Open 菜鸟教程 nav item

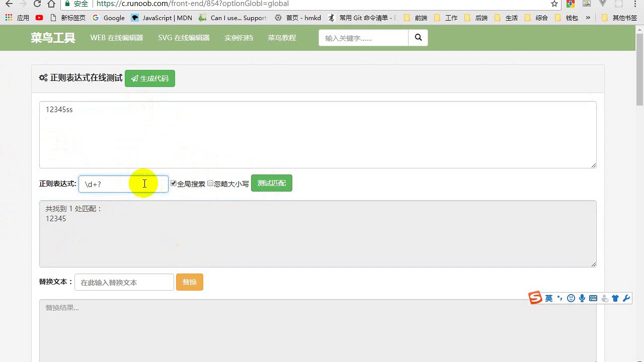pyautogui.click(x=282, y=38)
